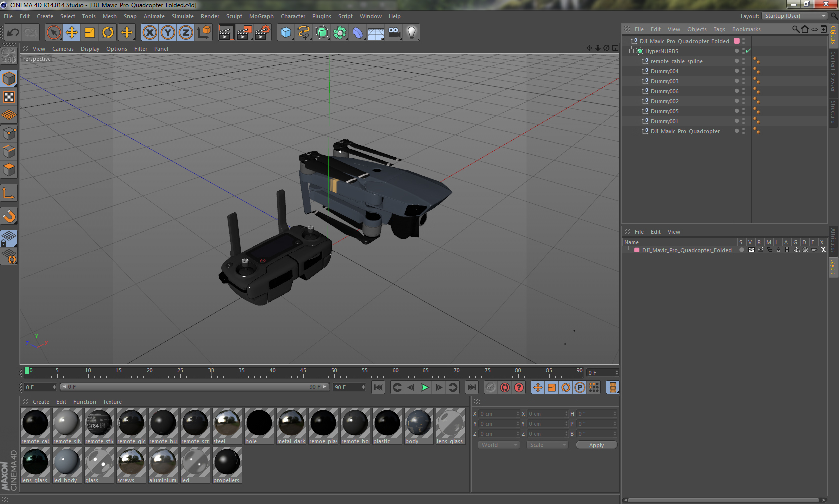
Task: Open Objects panel Bookmarks menu
Action: (x=746, y=29)
